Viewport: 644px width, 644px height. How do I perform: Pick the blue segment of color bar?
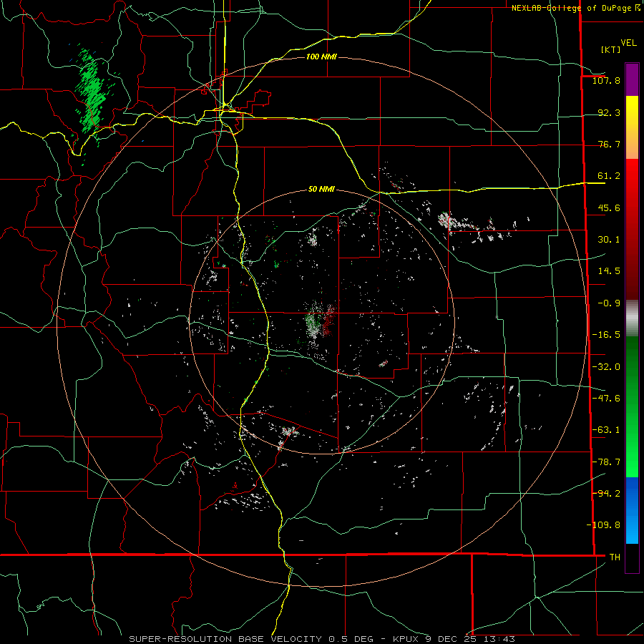632,510
